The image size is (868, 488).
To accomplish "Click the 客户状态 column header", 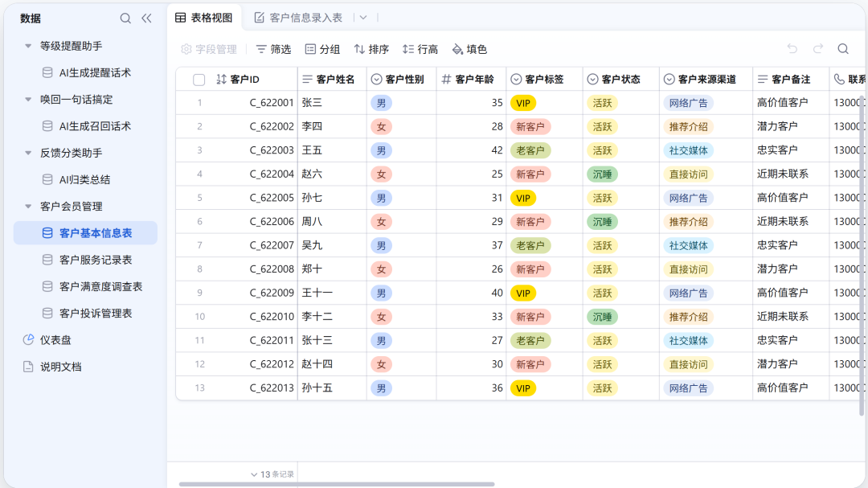I will (620, 80).
